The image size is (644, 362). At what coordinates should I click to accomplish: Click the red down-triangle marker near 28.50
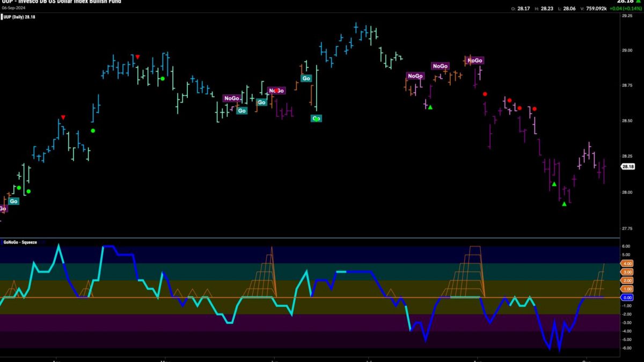pyautogui.click(x=63, y=117)
